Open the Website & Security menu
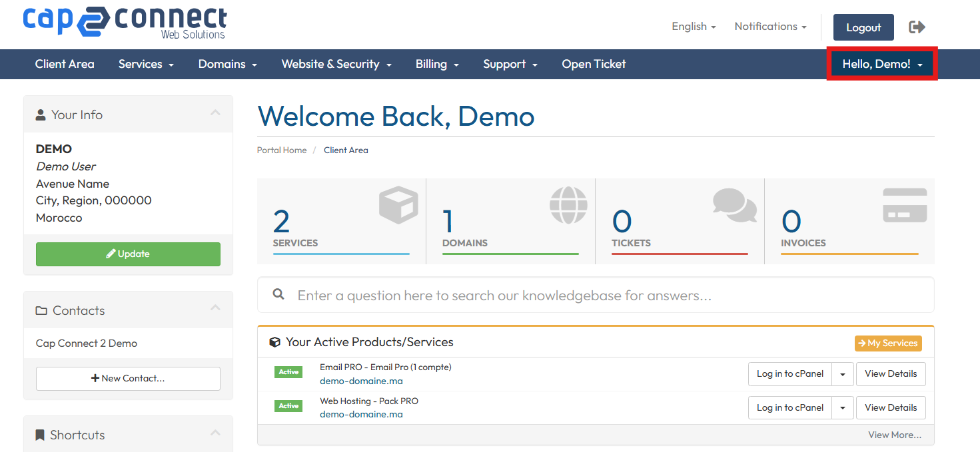Image resolution: width=980 pixels, height=452 pixels. pyautogui.click(x=336, y=64)
